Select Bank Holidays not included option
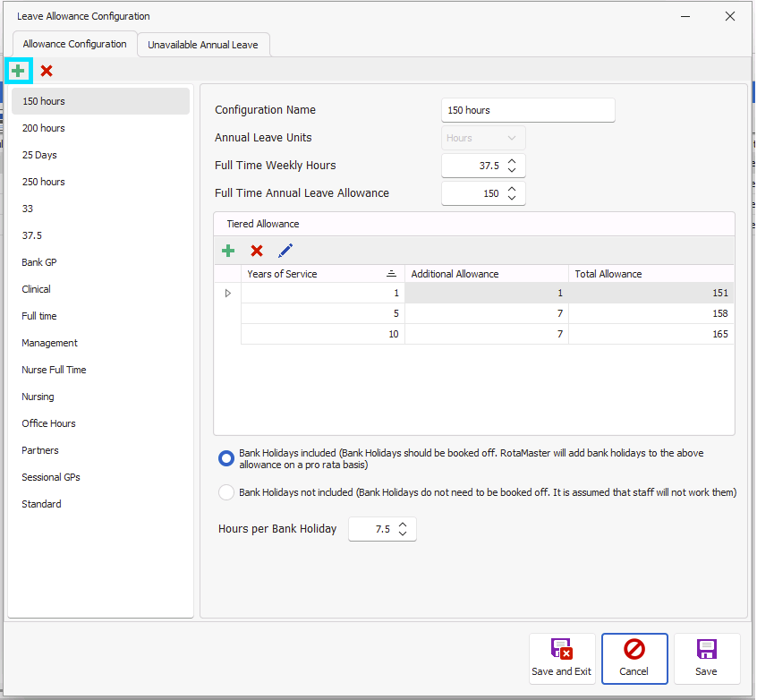 click(226, 491)
